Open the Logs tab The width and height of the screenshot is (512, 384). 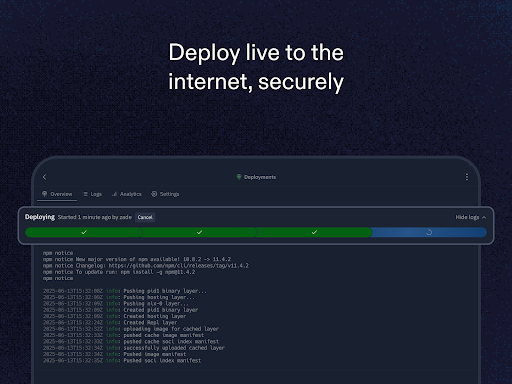pos(92,194)
